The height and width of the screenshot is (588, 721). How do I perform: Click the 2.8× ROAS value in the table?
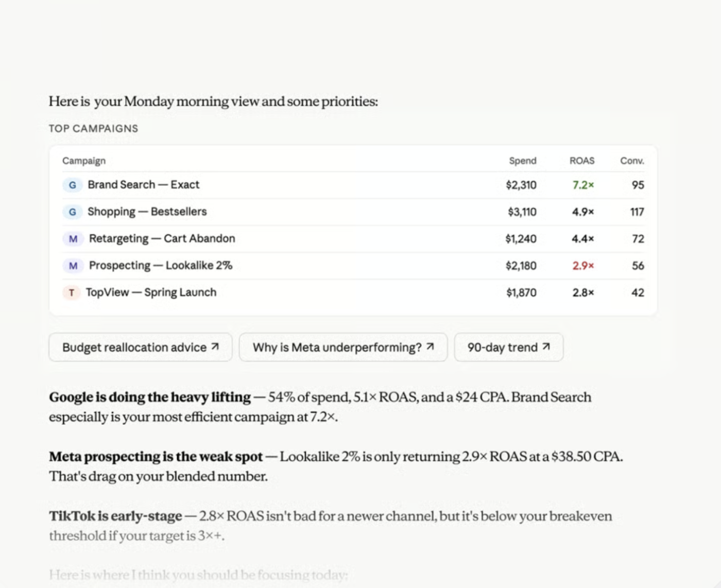coord(583,292)
